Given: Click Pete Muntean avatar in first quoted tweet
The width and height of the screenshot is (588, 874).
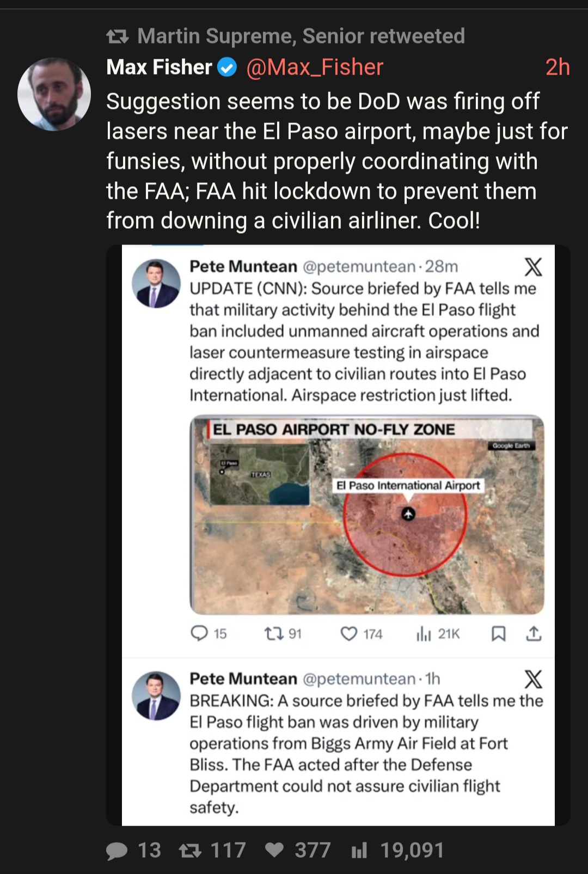Looking at the screenshot, I should [156, 284].
